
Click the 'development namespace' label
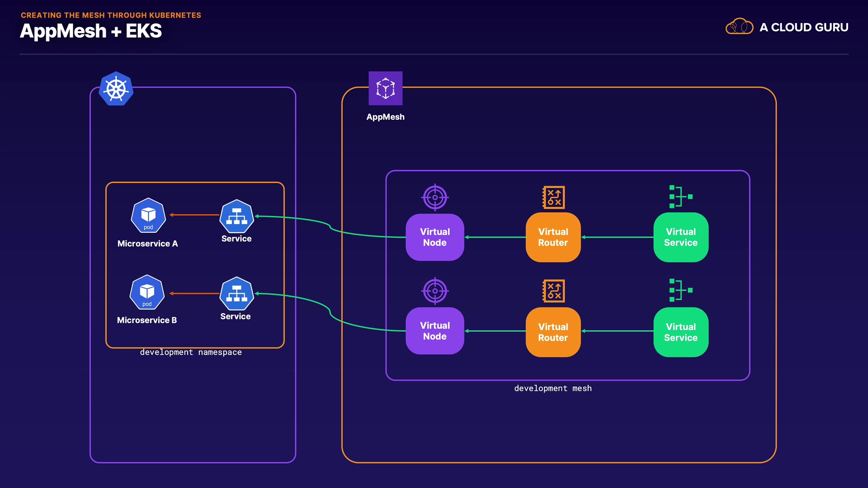(x=191, y=352)
